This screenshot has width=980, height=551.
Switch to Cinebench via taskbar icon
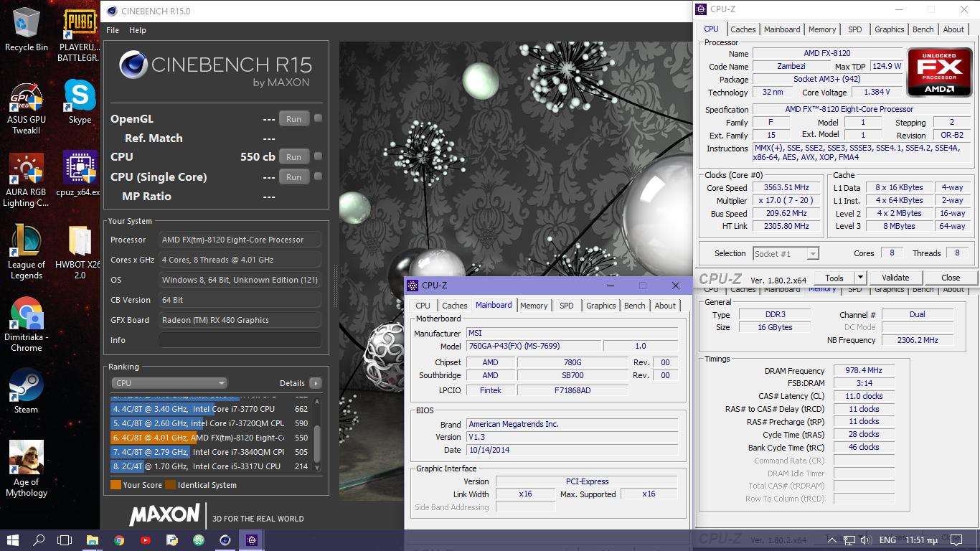coord(225,540)
